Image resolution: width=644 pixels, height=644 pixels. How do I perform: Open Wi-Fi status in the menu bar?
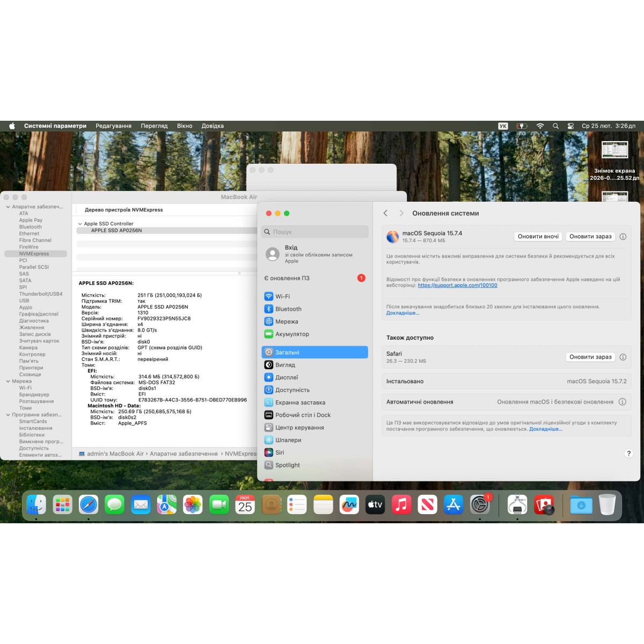click(x=540, y=126)
